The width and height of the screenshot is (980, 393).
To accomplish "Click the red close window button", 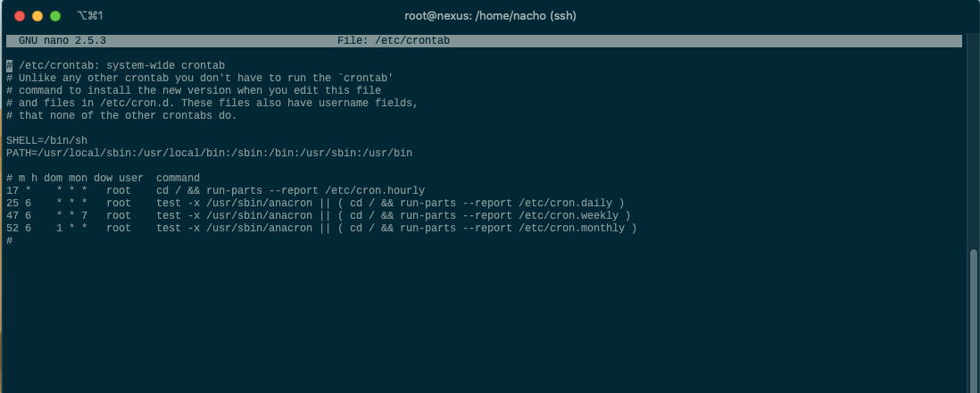I will [x=20, y=16].
